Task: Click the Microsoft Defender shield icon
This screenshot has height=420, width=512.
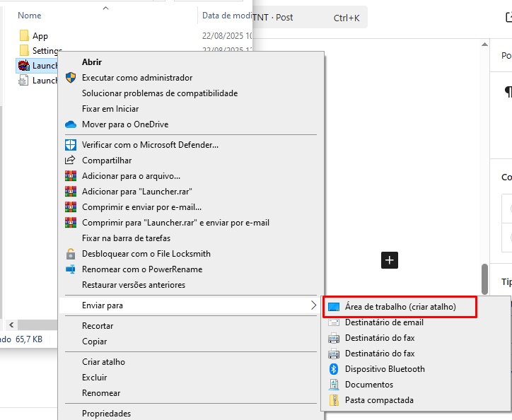Action: click(70, 145)
